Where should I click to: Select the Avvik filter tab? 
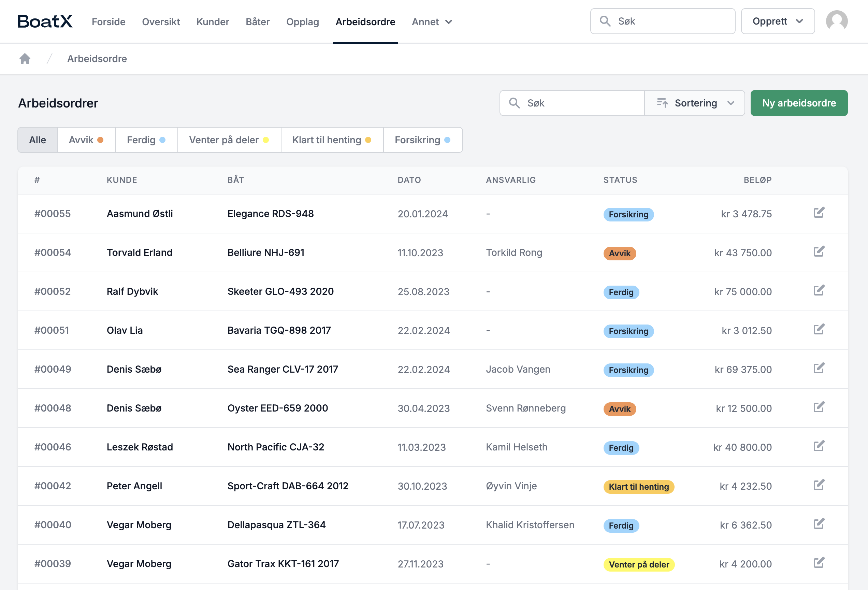86,140
